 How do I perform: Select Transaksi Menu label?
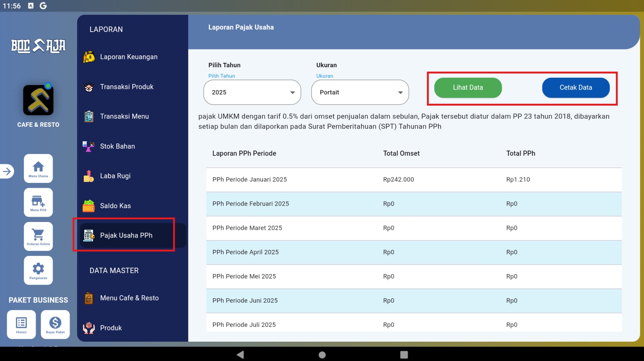[x=125, y=116]
